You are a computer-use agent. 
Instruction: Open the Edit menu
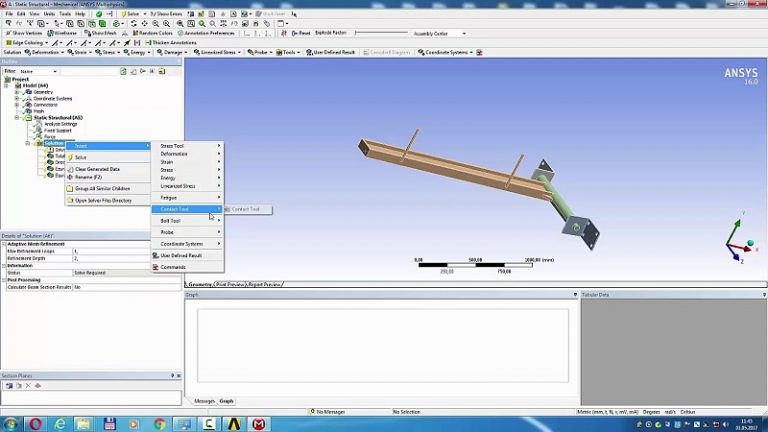coord(21,14)
